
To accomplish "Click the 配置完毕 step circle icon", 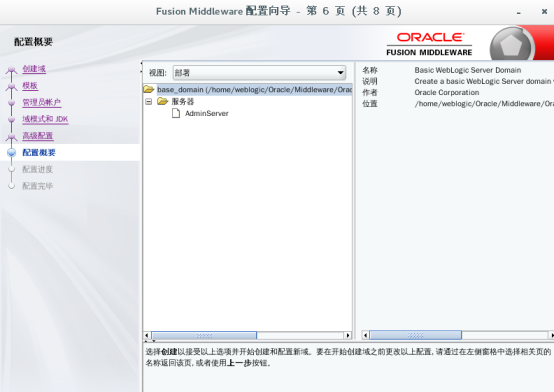I will pyautogui.click(x=12, y=186).
